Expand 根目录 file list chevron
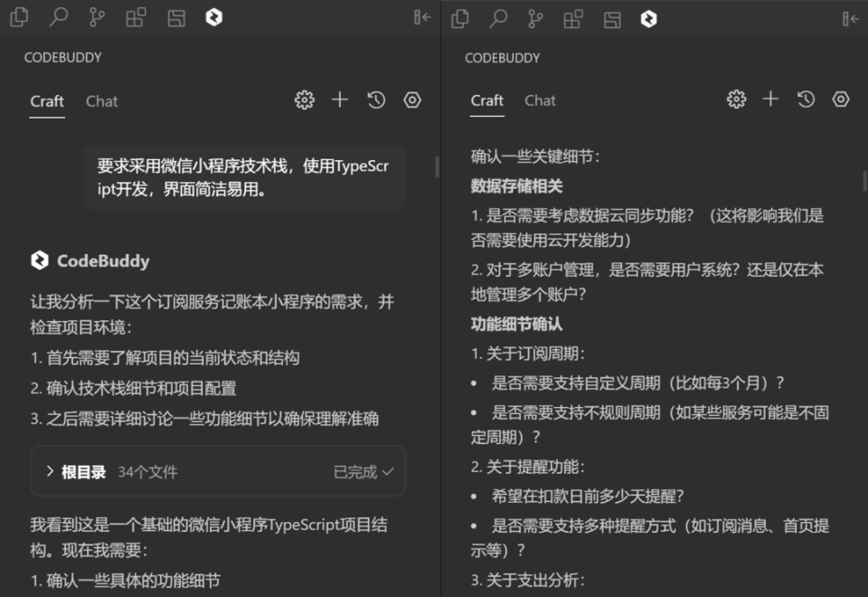Image resolution: width=868 pixels, height=597 pixels. (50, 471)
